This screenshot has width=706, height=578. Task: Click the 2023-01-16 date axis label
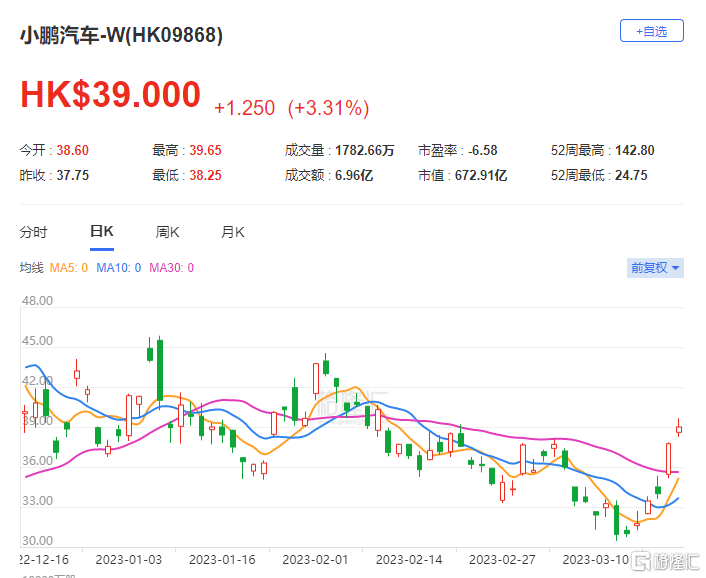(222, 560)
